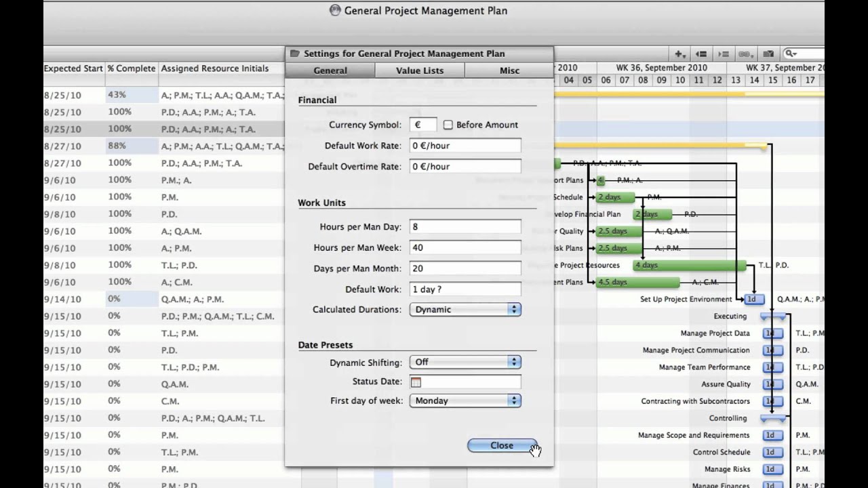Screen dimensions: 868x488
Task: Click the search field in the toolbar
Action: pos(804,54)
